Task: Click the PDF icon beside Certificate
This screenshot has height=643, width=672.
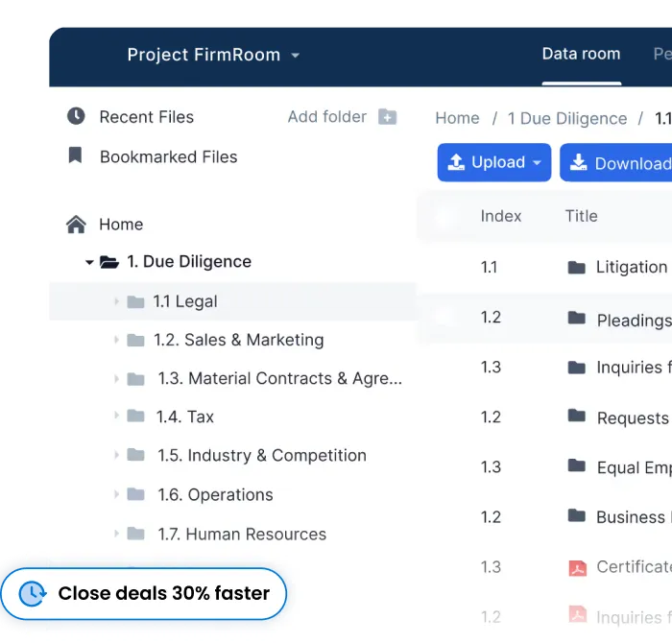Action: pyautogui.click(x=577, y=568)
